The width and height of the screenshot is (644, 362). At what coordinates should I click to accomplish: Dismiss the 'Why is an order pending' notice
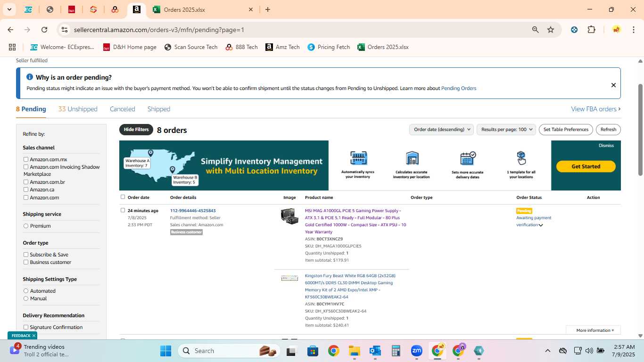pyautogui.click(x=613, y=85)
